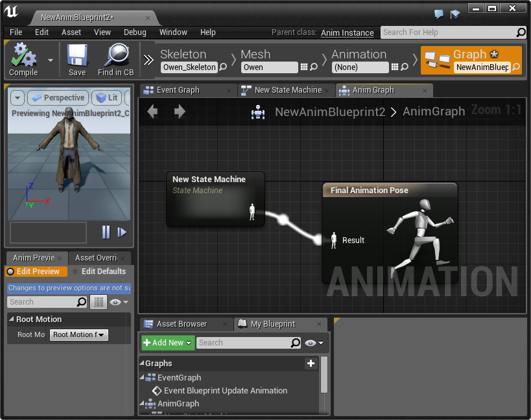
Task: Browse to Owen_Skeleton using magnifier icon
Action: [x=223, y=67]
